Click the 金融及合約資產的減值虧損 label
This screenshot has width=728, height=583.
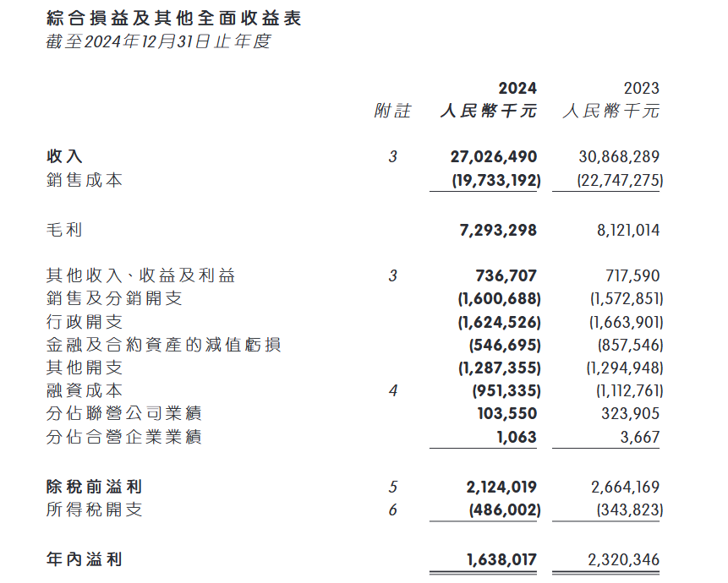point(163,345)
